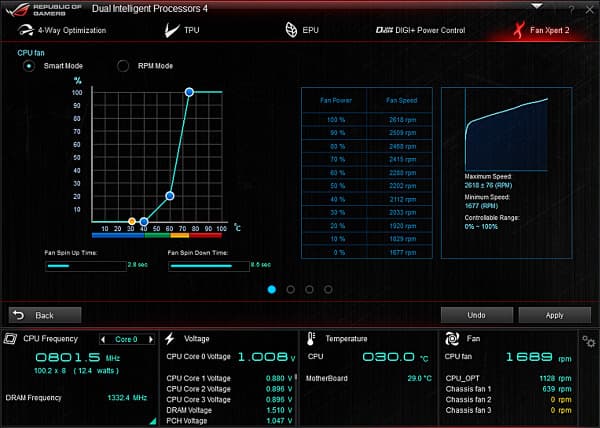Click the Fan panel icon

pos(452,338)
